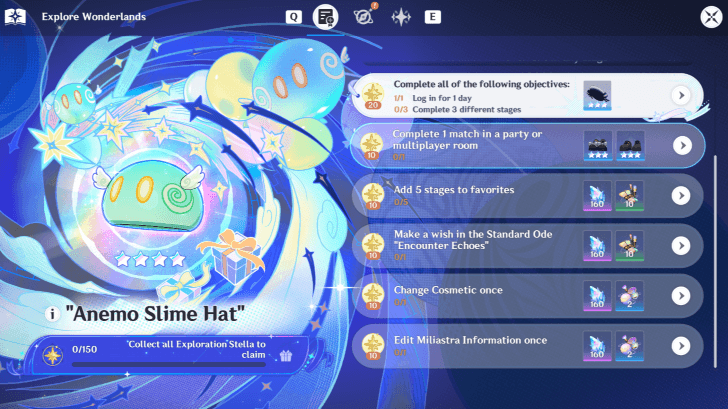The width and height of the screenshot is (728, 409).
Task: Click the E key shortcut tab
Action: [x=432, y=17]
